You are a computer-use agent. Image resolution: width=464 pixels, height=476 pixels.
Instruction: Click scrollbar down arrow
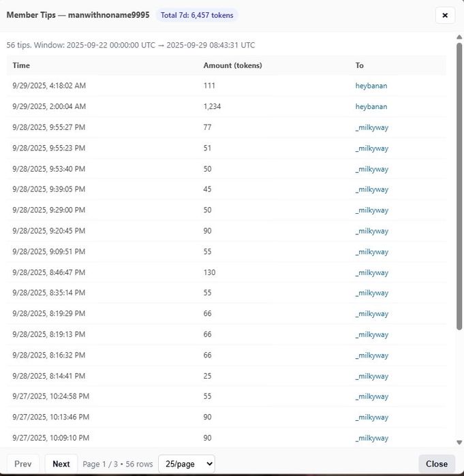pos(459,443)
